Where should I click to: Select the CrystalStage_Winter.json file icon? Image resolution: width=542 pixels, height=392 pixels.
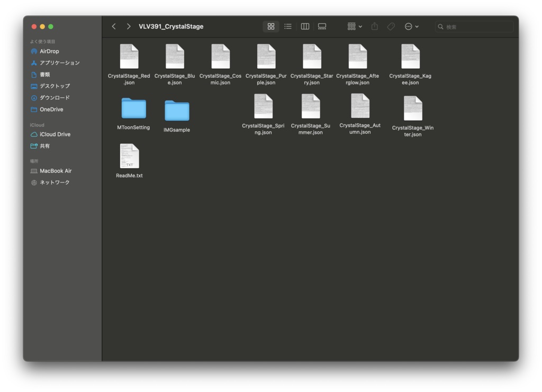413,108
